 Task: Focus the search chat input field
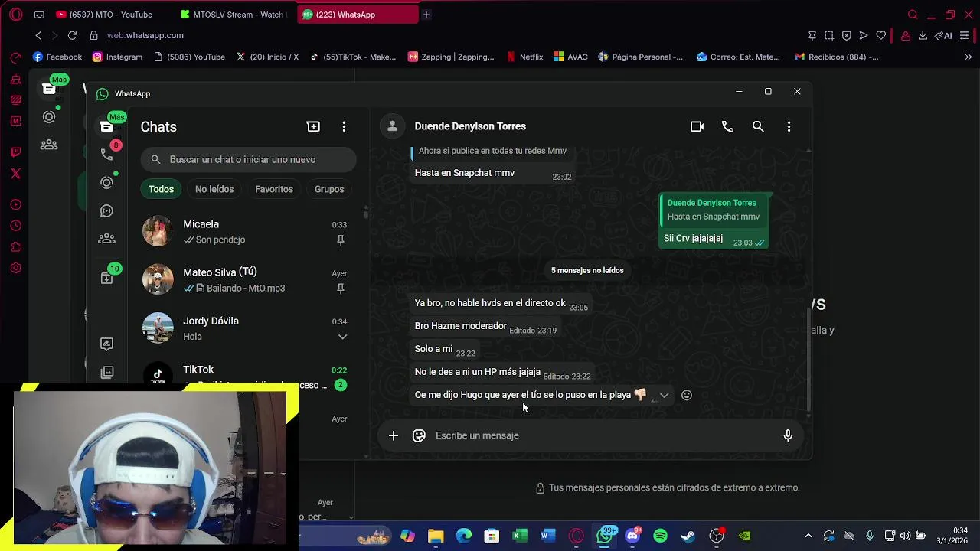click(x=248, y=159)
